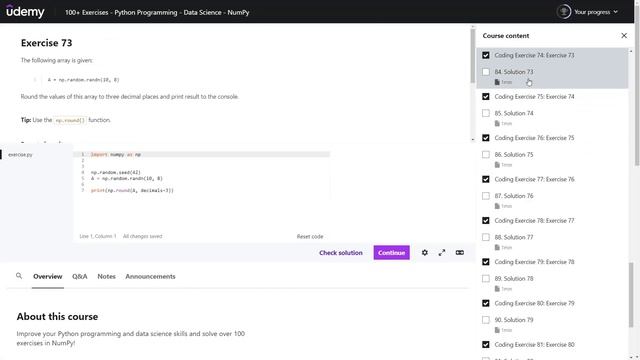640x360 pixels.
Task: Click document icon under Solution 76
Action: (x=497, y=206)
